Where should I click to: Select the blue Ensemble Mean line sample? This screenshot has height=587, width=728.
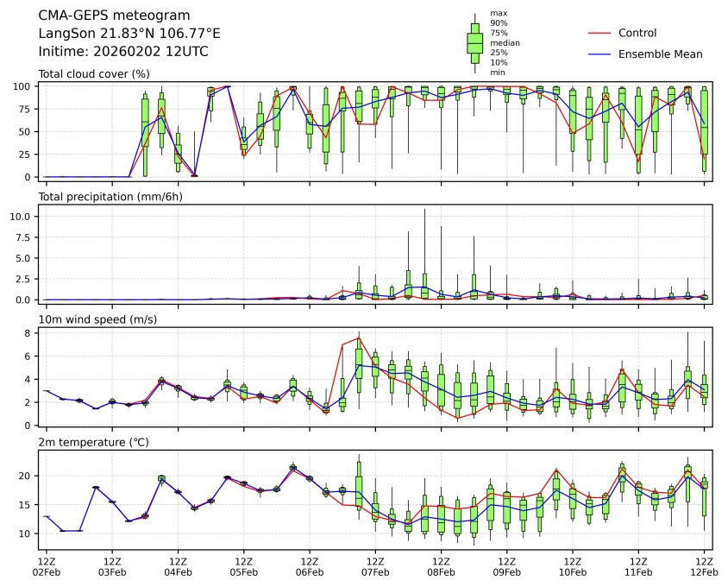pos(602,54)
